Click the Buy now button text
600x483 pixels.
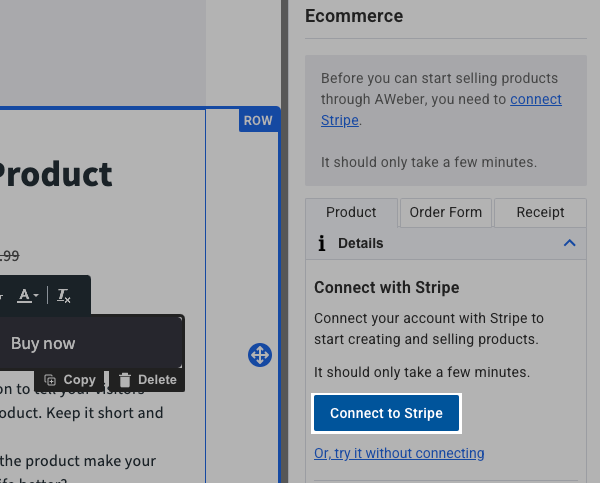click(x=43, y=343)
